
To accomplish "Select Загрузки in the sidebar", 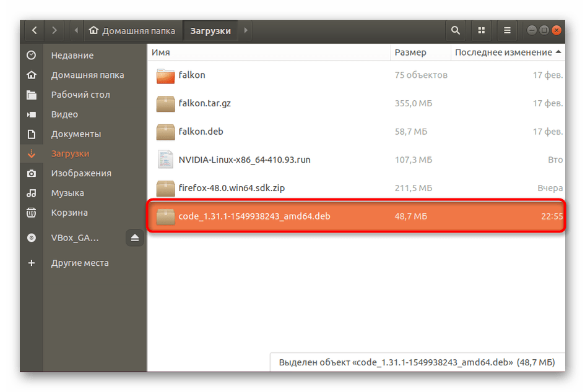I will click(x=84, y=153).
